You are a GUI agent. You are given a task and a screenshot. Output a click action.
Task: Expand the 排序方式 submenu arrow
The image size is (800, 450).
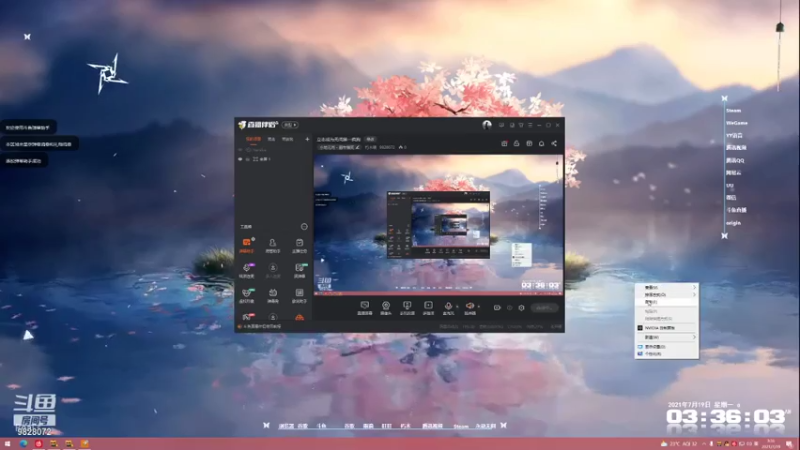pyautogui.click(x=694, y=294)
